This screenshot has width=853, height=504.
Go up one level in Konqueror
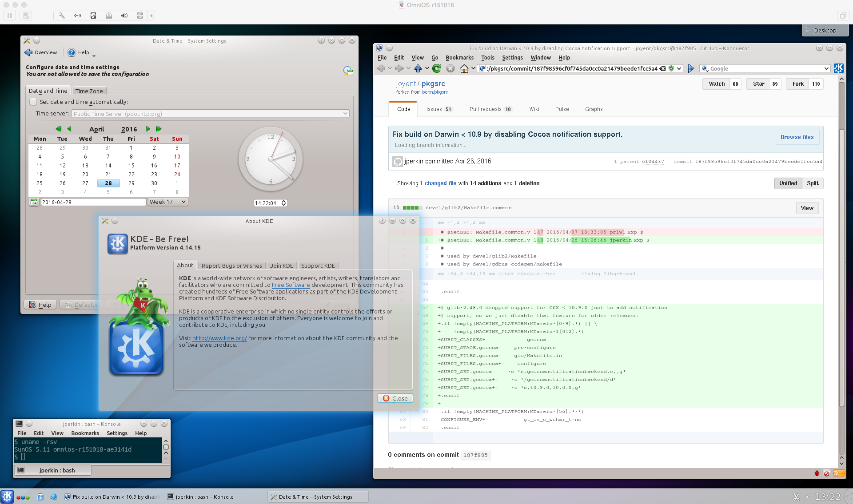[418, 68]
